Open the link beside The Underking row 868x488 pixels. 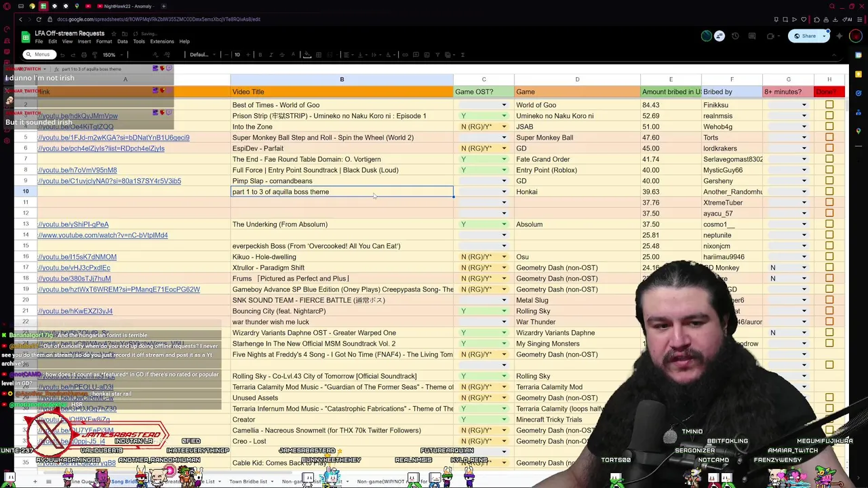(x=73, y=224)
